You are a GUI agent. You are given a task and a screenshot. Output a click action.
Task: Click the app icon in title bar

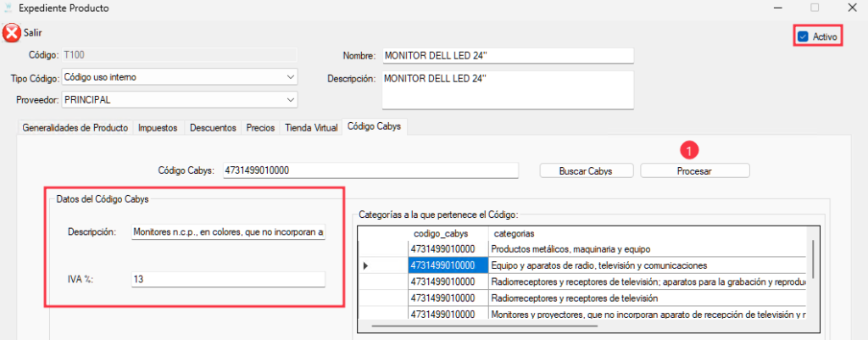click(9, 8)
